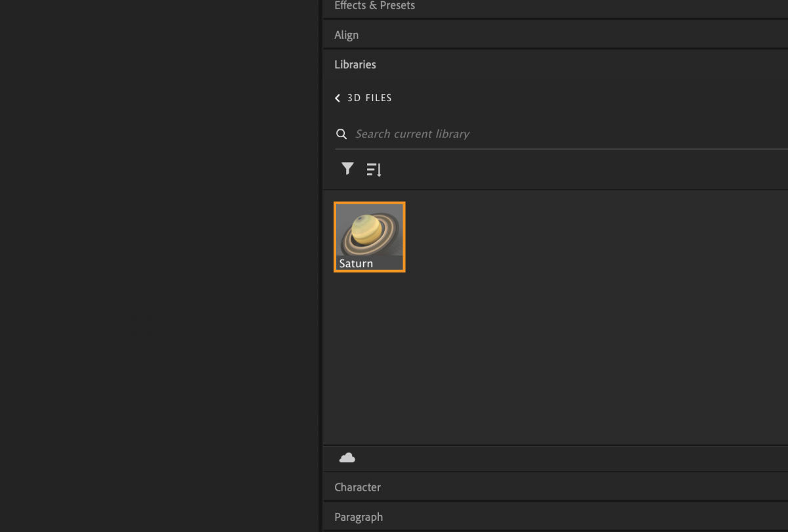The width and height of the screenshot is (788, 532).
Task: Collapse the Effects & Presets panel
Action: pyautogui.click(x=374, y=5)
